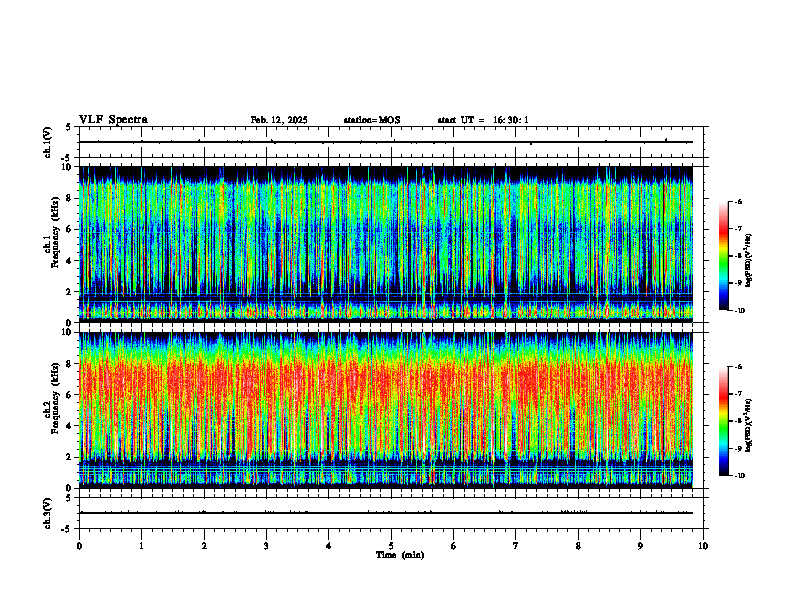
Task: Click the "-10" label on ch.2 color bar
Action: tap(739, 476)
